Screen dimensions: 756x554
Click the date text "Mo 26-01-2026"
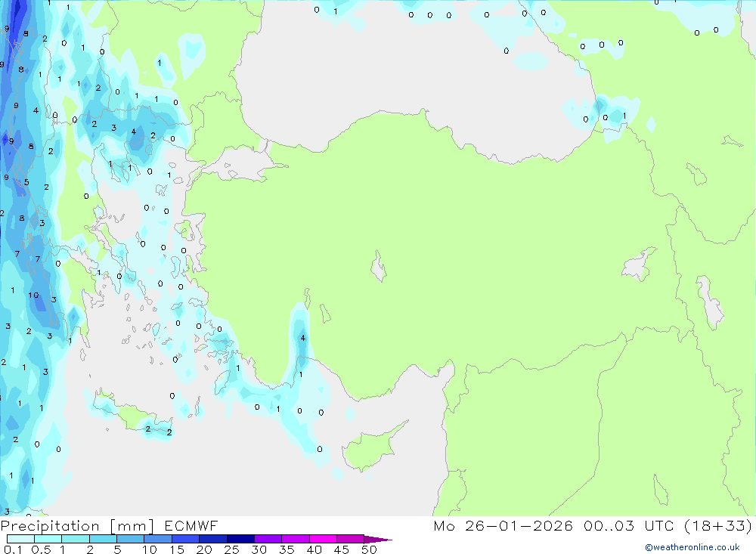503,526
